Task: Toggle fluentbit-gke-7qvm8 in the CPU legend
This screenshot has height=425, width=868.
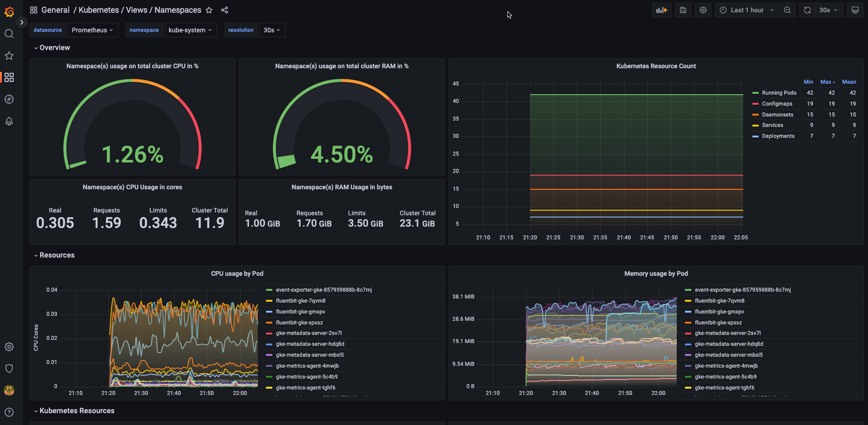Action: click(301, 301)
